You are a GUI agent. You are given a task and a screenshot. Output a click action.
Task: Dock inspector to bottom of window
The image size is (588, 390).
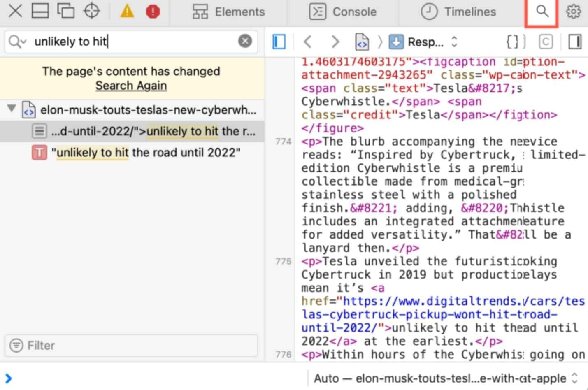[x=40, y=11]
